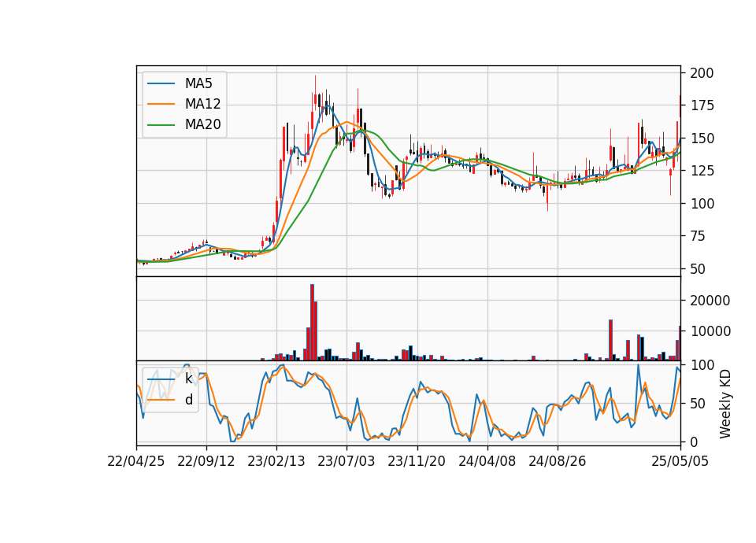Screen dimensions: 756x543
Task: Click the blue MA5 legend line swatch
Action: pyautogui.click(x=161, y=83)
